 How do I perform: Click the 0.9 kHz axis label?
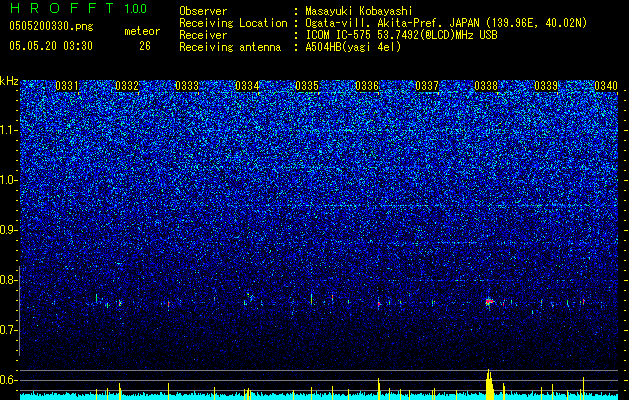point(8,230)
